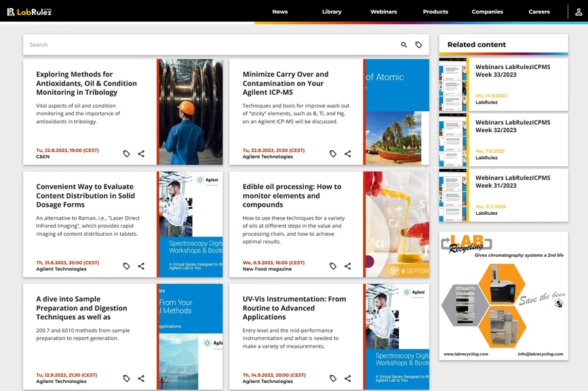Viewport: 588px width, 391px height.
Task: Open the user account icon
Action: (x=579, y=12)
